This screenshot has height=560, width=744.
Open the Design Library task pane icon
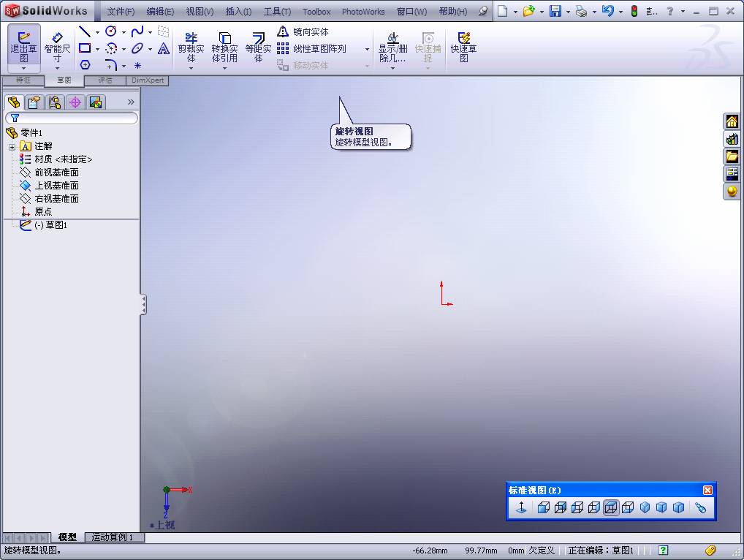click(x=732, y=139)
